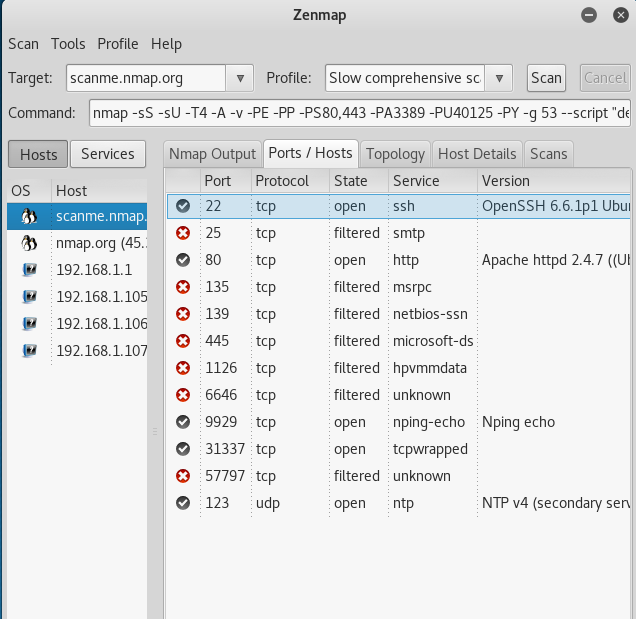Viewport: 636px width, 619px height.
Task: Click the open checkmark icon for port 80
Action: 183,260
